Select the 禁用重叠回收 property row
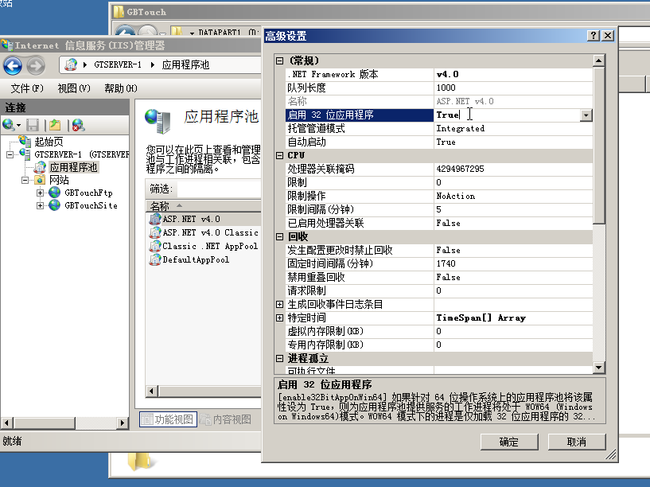 click(439, 277)
